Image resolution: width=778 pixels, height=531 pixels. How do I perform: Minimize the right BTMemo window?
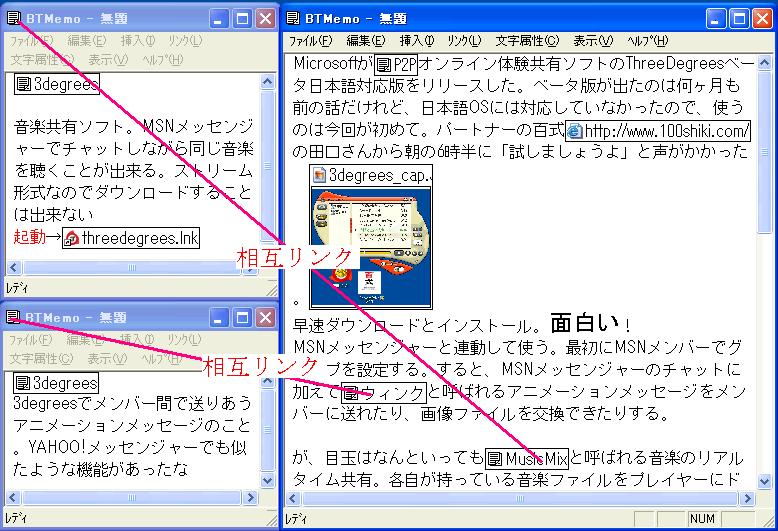click(x=715, y=19)
